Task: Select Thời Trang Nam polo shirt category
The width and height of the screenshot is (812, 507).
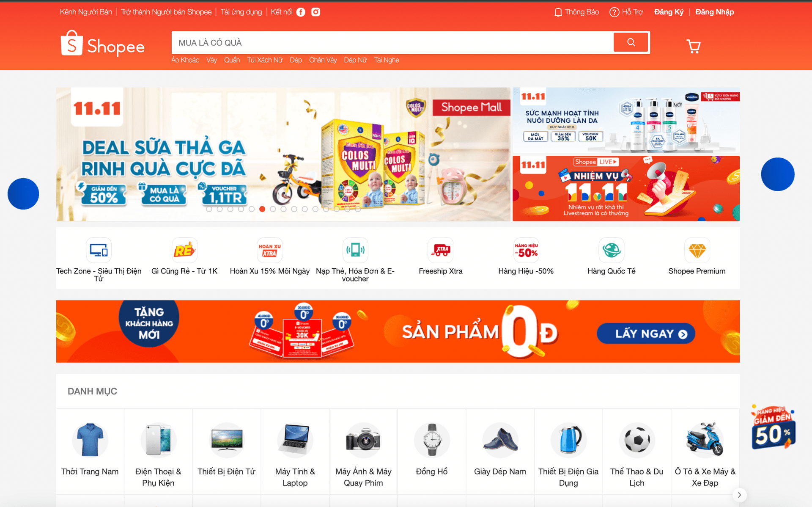Action: coord(90,451)
